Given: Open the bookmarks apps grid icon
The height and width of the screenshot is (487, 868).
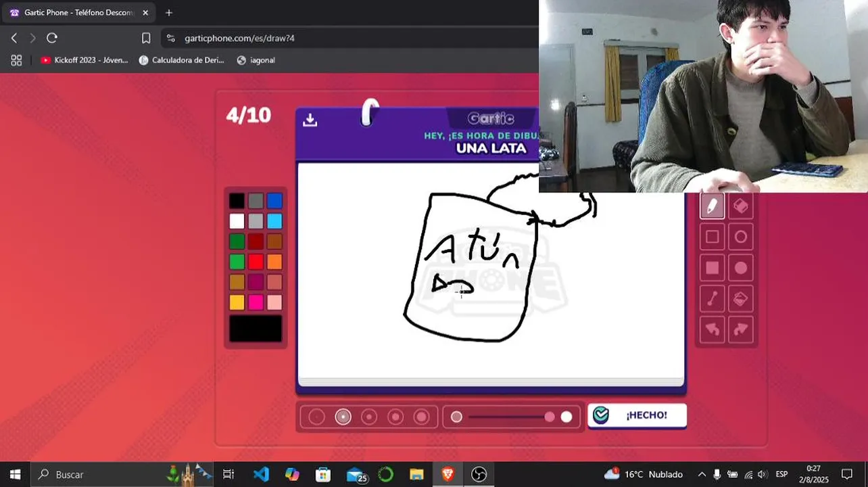Looking at the screenshot, I should tap(16, 60).
